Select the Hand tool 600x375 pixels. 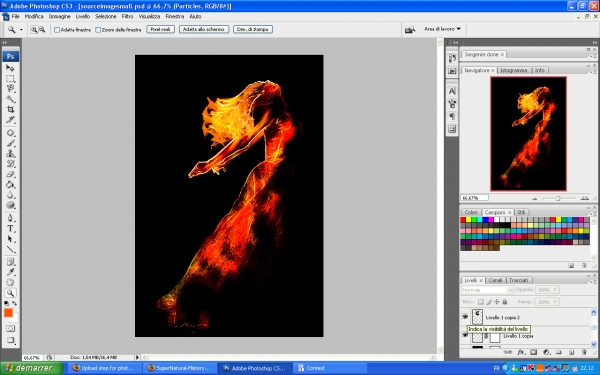[10, 283]
